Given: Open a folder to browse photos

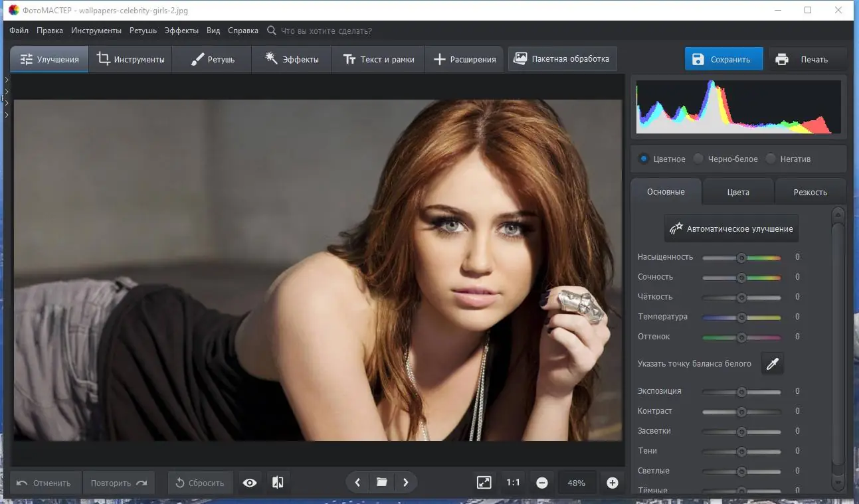Looking at the screenshot, I should click(x=381, y=482).
